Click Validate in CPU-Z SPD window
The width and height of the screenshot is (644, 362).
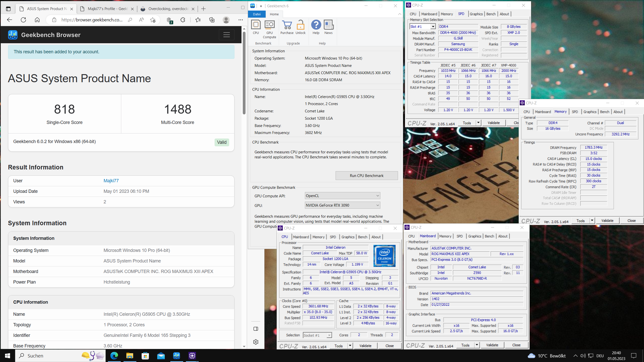pyautogui.click(x=494, y=123)
